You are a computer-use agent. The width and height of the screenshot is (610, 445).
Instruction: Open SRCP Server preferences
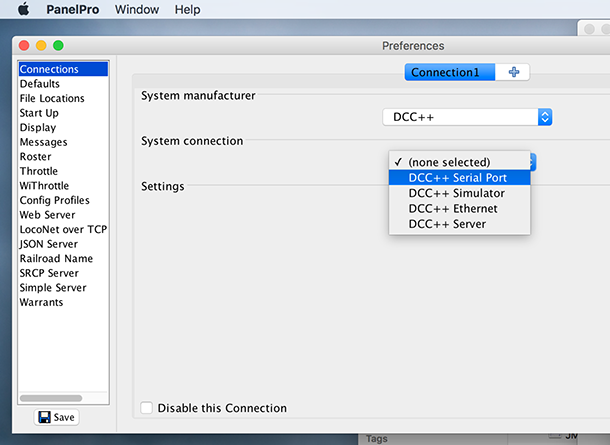pyautogui.click(x=63, y=273)
